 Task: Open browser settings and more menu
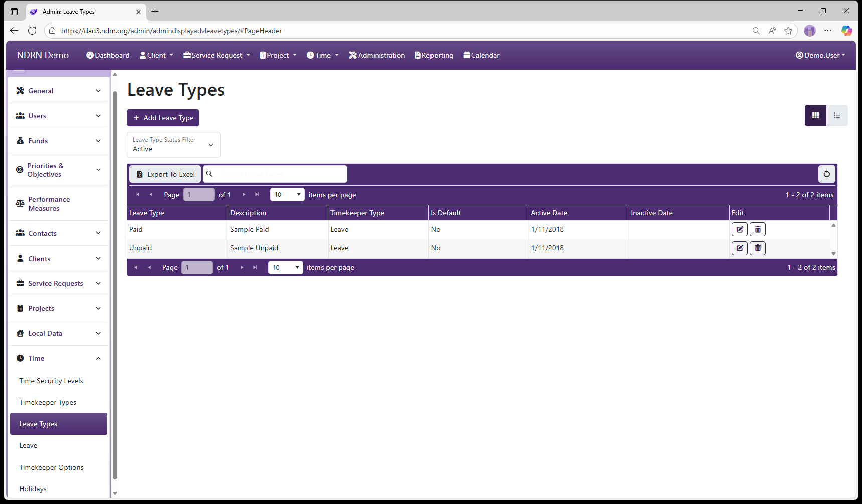(x=828, y=31)
